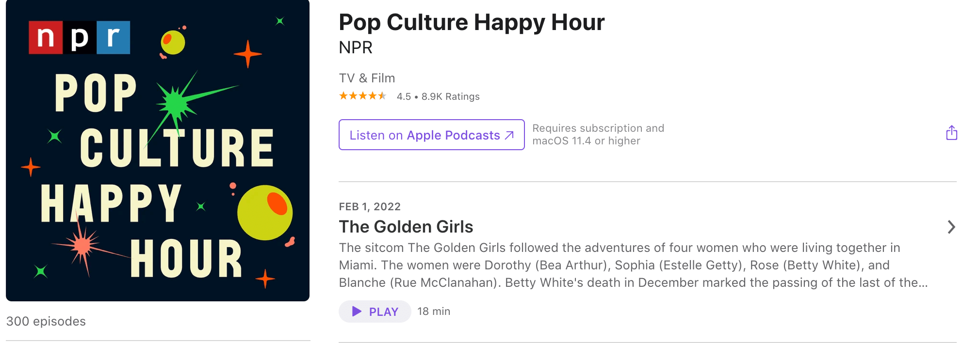The height and width of the screenshot is (343, 980).
Task: Click the Pop Culture Happy Hour heading
Action: point(471,22)
